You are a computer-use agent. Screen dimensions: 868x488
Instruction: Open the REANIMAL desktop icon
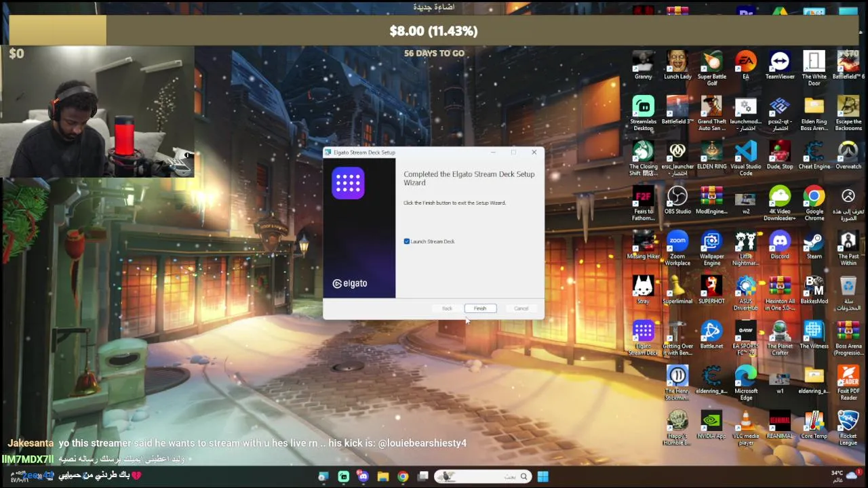[x=780, y=425]
